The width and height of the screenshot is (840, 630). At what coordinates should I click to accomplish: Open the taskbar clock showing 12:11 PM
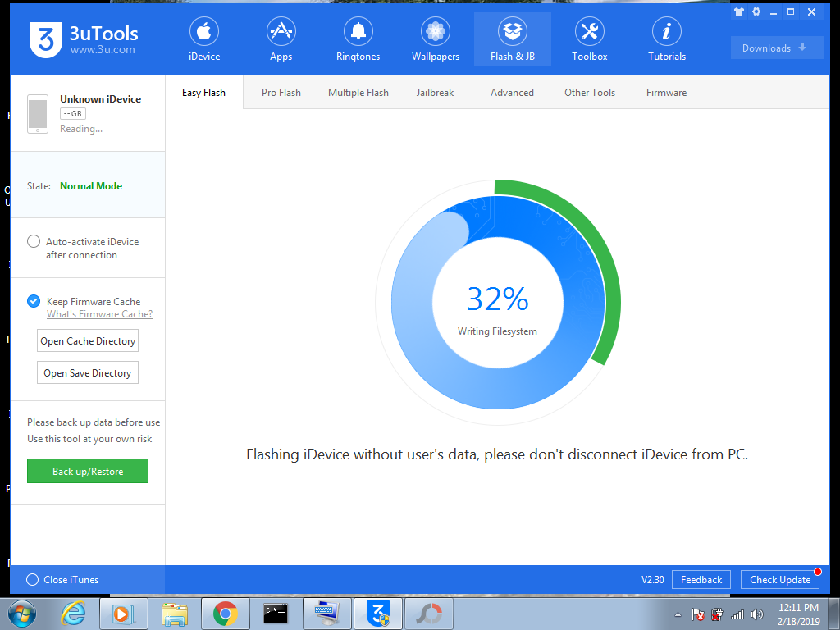click(x=798, y=614)
